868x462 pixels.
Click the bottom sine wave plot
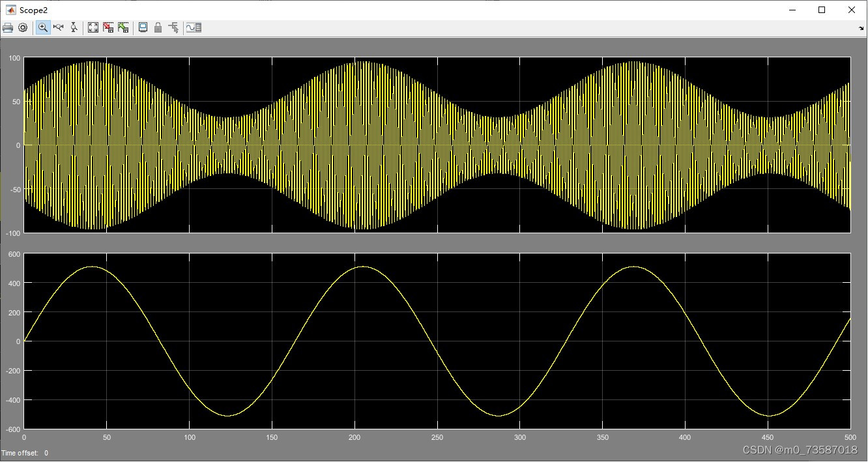[437, 341]
